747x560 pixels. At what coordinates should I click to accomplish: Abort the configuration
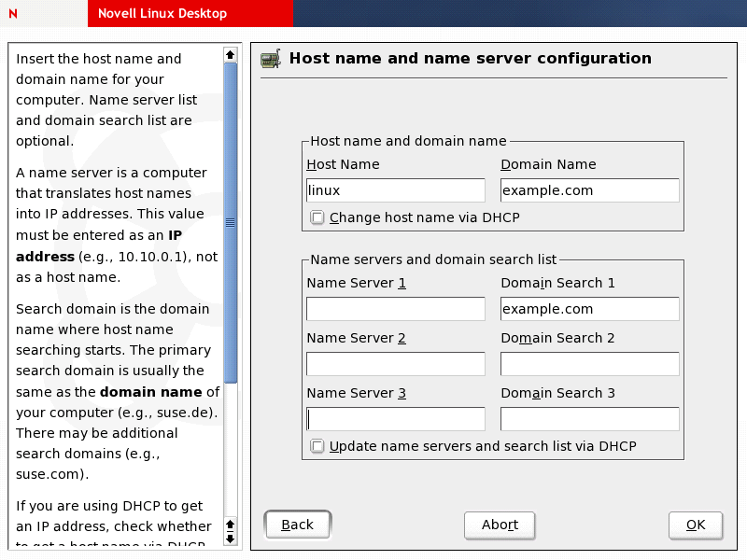500,525
